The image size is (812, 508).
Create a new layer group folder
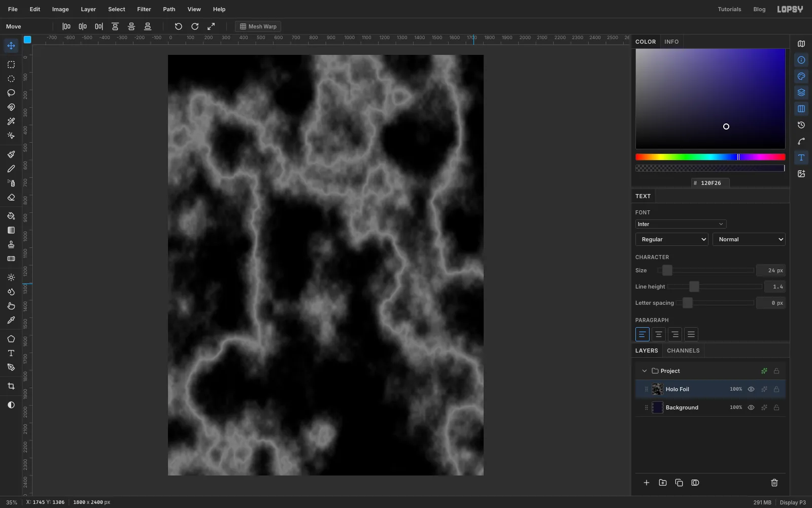point(663,483)
